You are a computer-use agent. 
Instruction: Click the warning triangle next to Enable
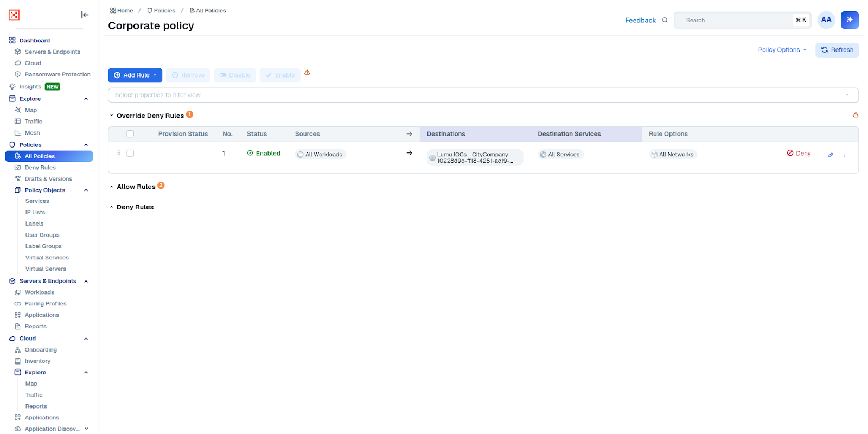click(x=307, y=73)
